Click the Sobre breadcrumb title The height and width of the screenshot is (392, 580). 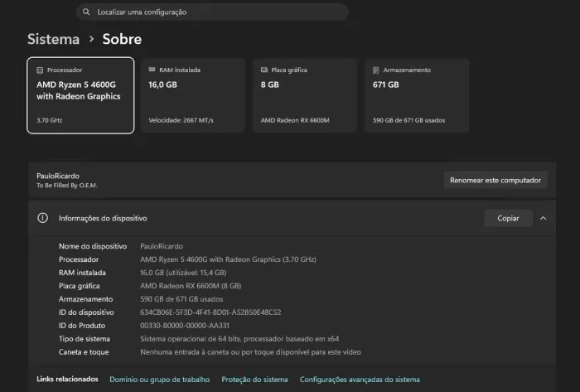(x=122, y=39)
